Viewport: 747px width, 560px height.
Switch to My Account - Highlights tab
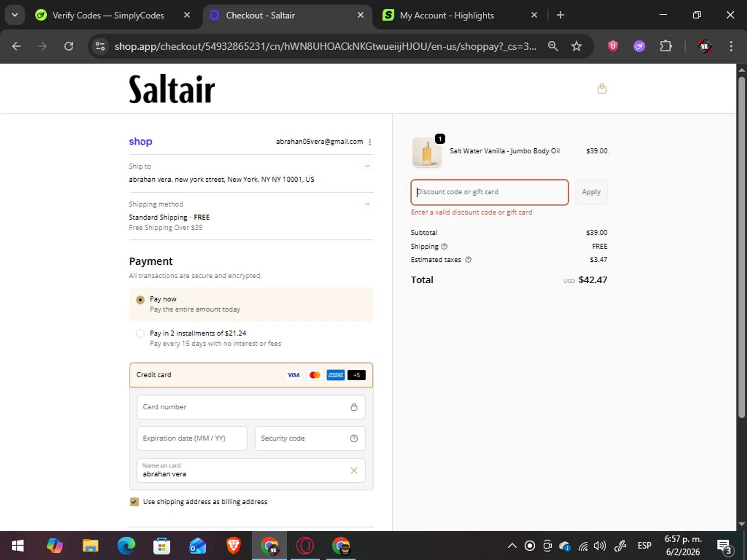coord(447,15)
